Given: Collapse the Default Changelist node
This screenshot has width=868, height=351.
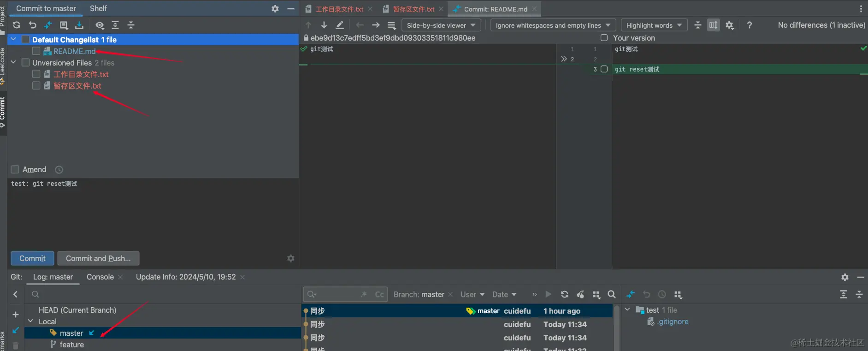Looking at the screenshot, I should (14, 40).
